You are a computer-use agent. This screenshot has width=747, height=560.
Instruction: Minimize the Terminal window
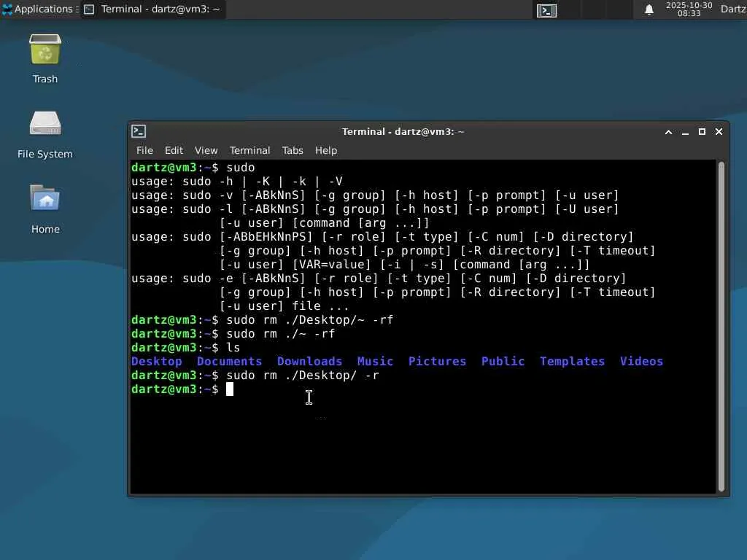[685, 132]
